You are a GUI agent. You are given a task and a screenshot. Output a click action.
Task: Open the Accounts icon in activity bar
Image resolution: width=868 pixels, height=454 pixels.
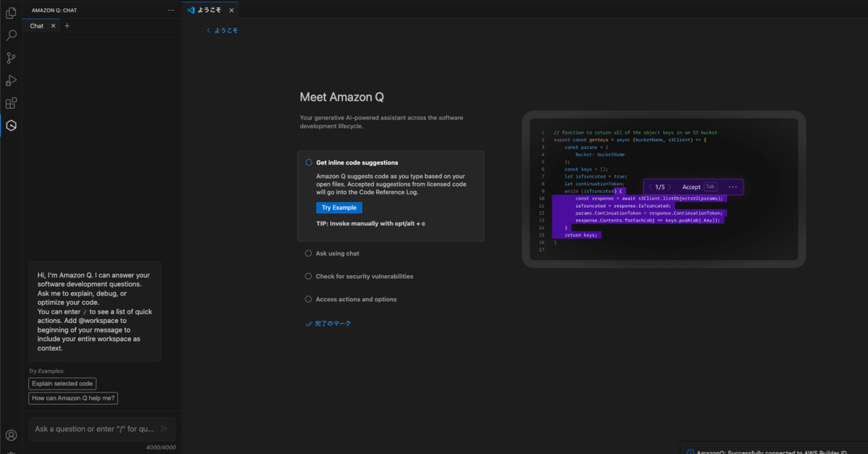click(11, 435)
